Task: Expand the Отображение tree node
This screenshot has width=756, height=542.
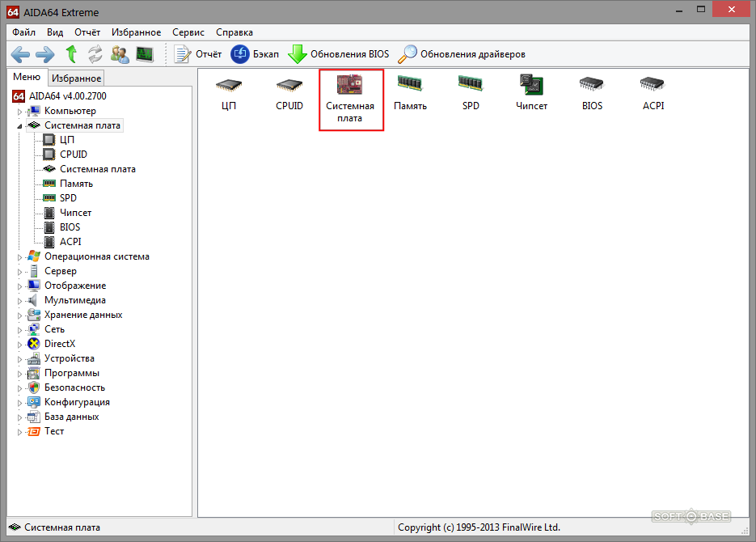Action: tap(19, 286)
